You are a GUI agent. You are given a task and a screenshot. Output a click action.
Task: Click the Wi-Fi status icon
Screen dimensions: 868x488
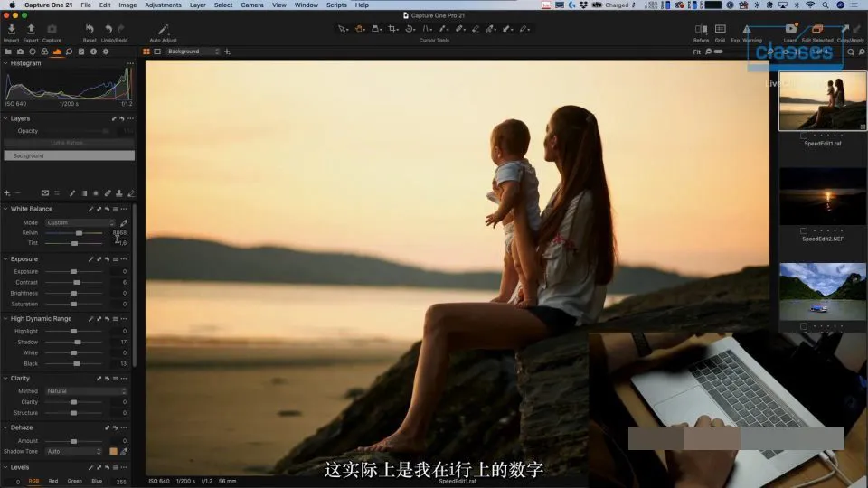[810, 5]
